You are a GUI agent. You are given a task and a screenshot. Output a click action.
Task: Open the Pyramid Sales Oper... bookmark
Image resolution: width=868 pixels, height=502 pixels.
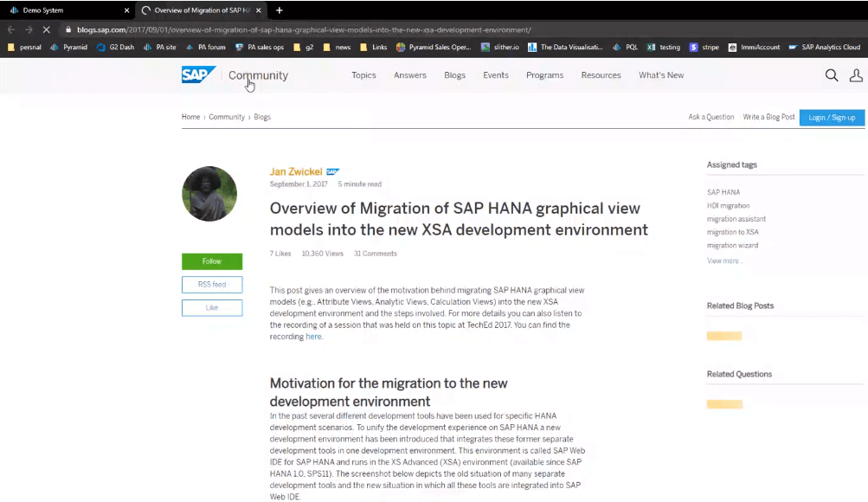tap(434, 47)
